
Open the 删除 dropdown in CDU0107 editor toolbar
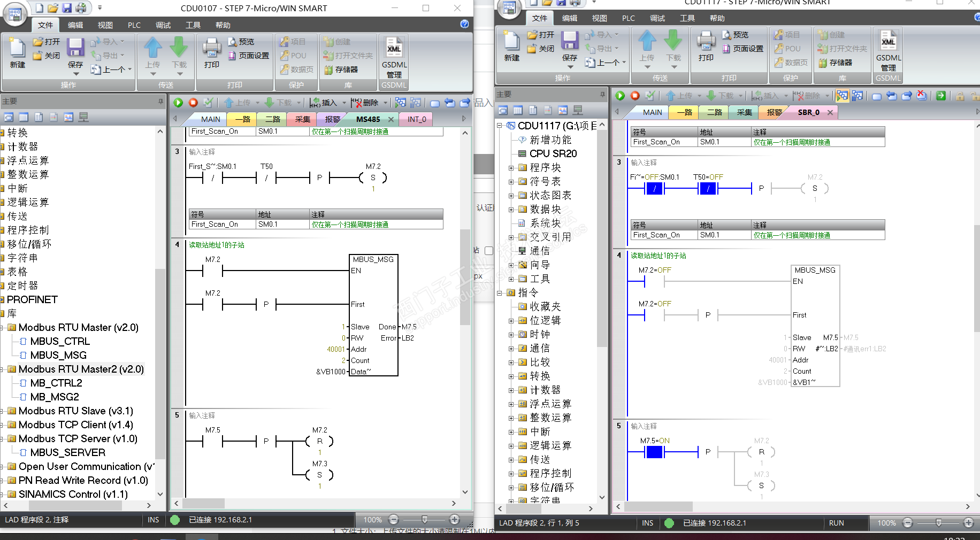(x=385, y=103)
